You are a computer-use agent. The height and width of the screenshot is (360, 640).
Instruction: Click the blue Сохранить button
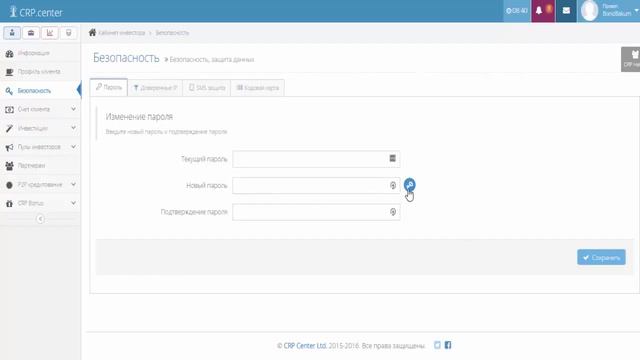[x=601, y=257]
